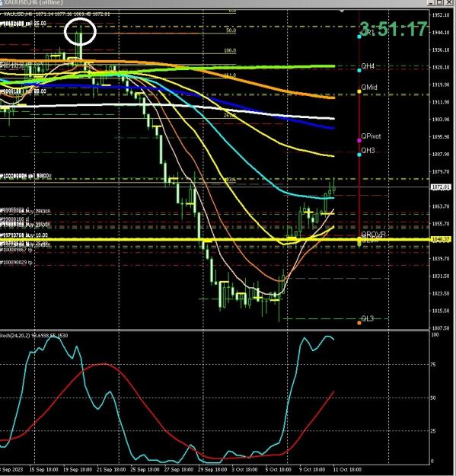Click the #100090029 tp order label
The image size is (456, 476).
tap(16, 262)
